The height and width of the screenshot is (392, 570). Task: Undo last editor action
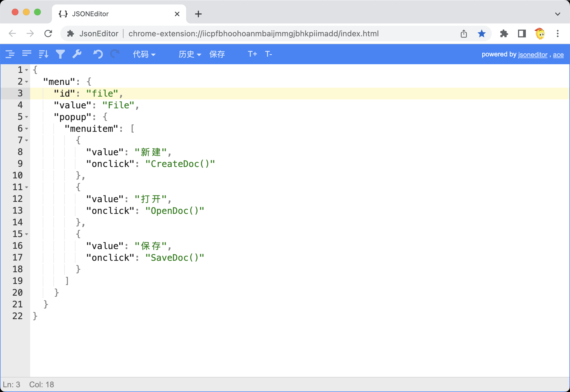point(98,54)
